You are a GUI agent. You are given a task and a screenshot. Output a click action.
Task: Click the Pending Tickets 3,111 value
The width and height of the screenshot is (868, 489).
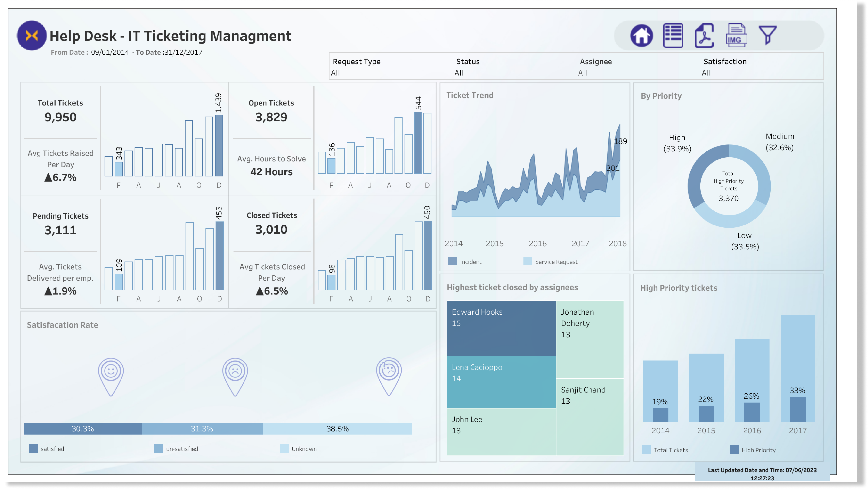click(60, 230)
